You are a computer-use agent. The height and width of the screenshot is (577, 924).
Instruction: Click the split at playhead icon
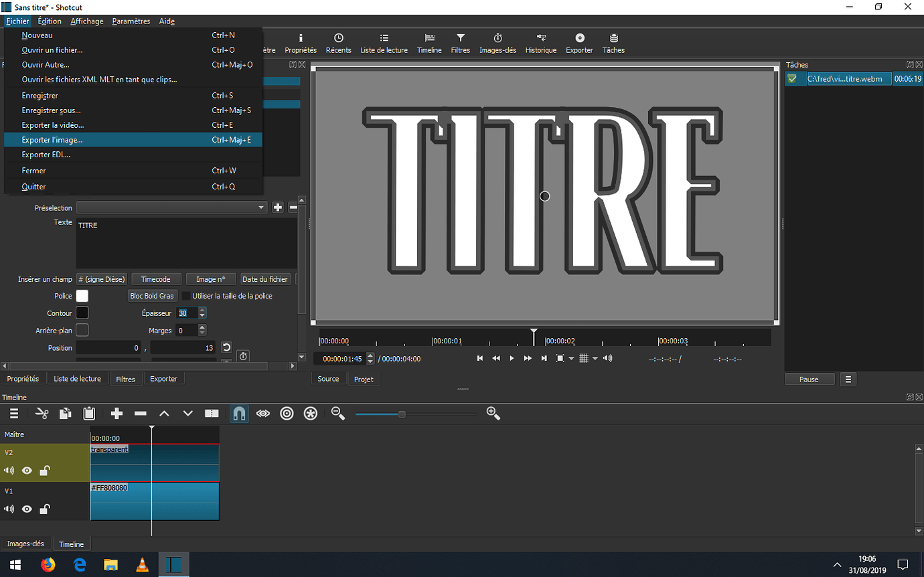click(x=212, y=414)
